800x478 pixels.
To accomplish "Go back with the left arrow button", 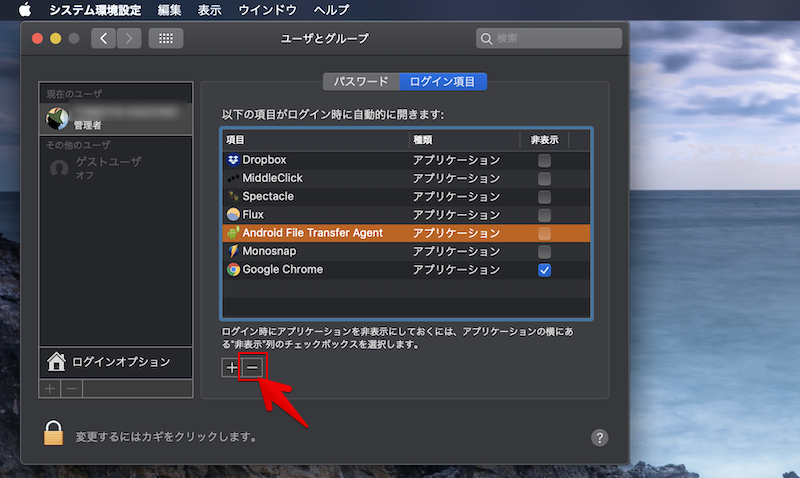I will [104, 38].
